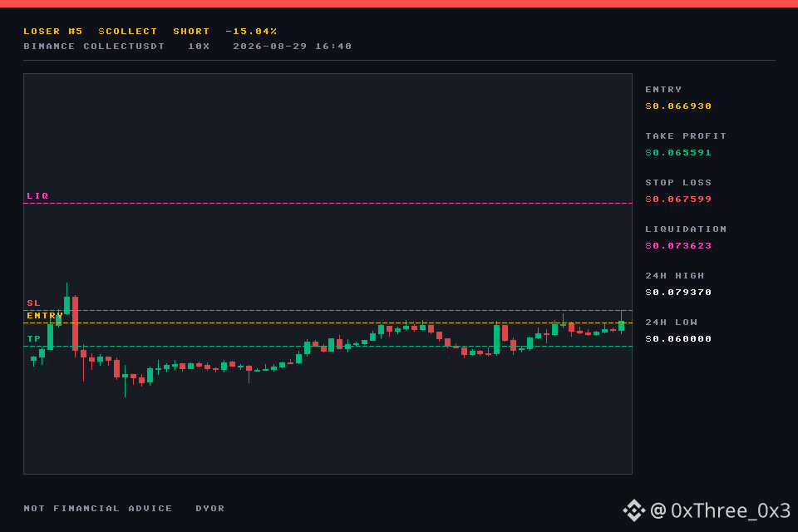The image size is (798, 532).
Task: Click the LIQUIDATION label
Action: tap(686, 229)
